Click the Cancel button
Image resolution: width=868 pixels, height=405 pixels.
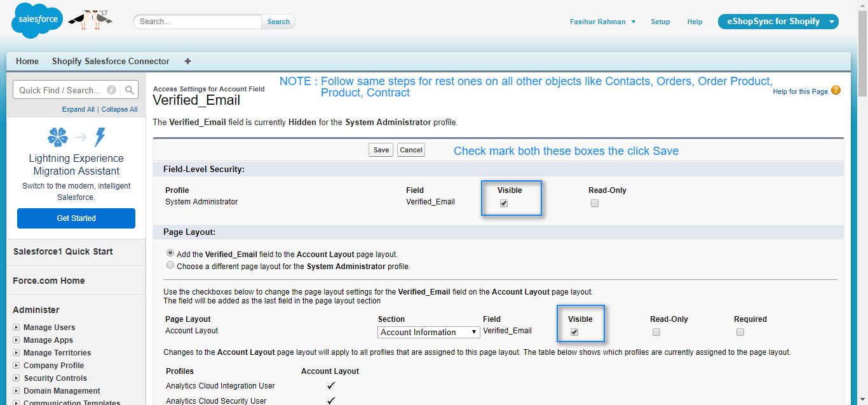coord(411,150)
